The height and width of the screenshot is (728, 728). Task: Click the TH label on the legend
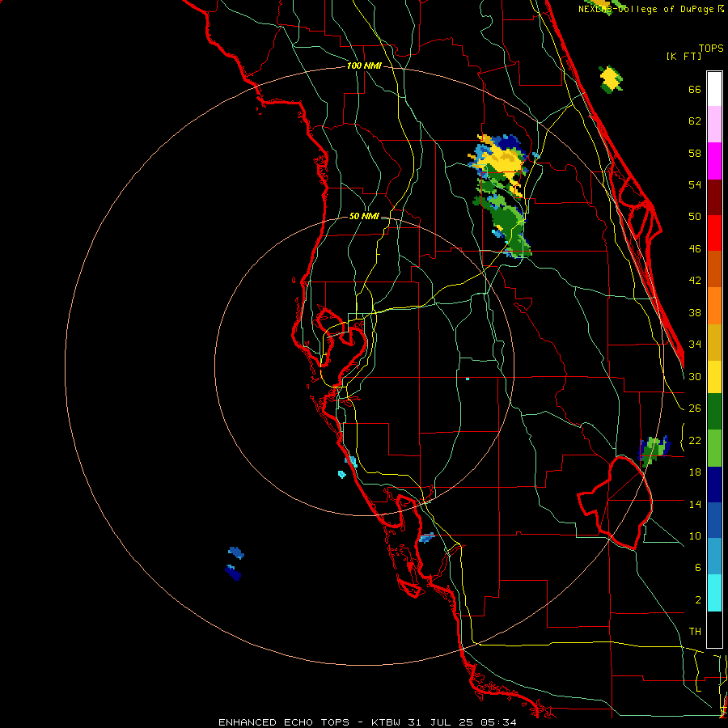(x=695, y=632)
